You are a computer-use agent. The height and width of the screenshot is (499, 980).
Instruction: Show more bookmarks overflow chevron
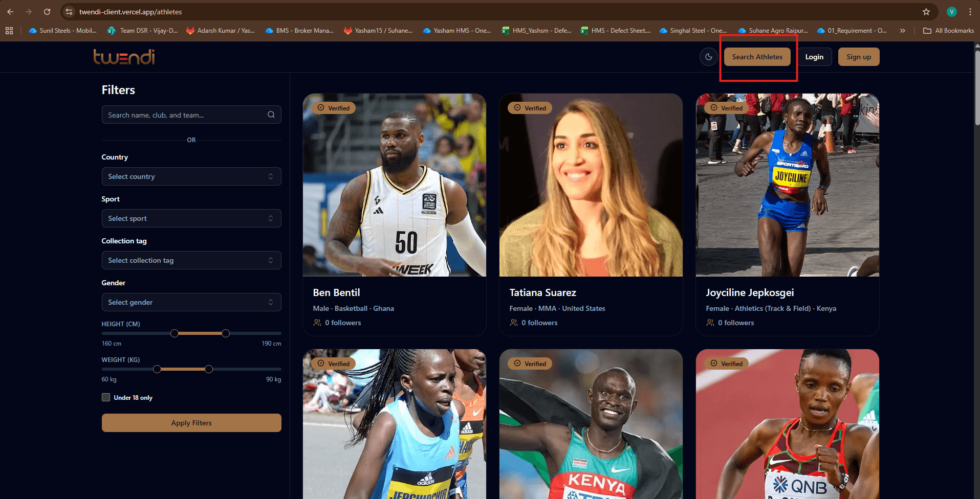pyautogui.click(x=902, y=31)
